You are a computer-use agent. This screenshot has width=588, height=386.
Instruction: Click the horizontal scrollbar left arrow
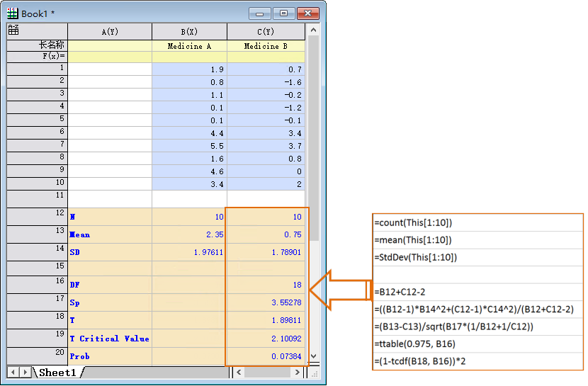239,373
